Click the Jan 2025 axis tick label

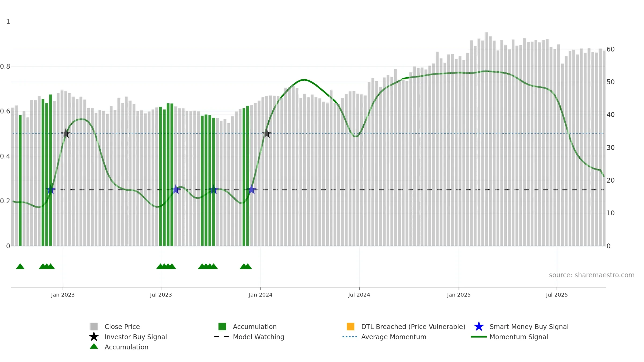coord(459,295)
